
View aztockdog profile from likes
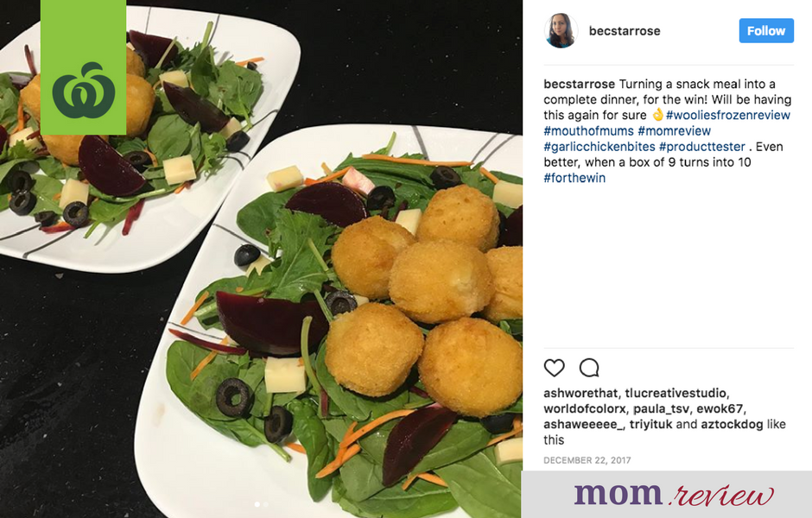point(732,425)
